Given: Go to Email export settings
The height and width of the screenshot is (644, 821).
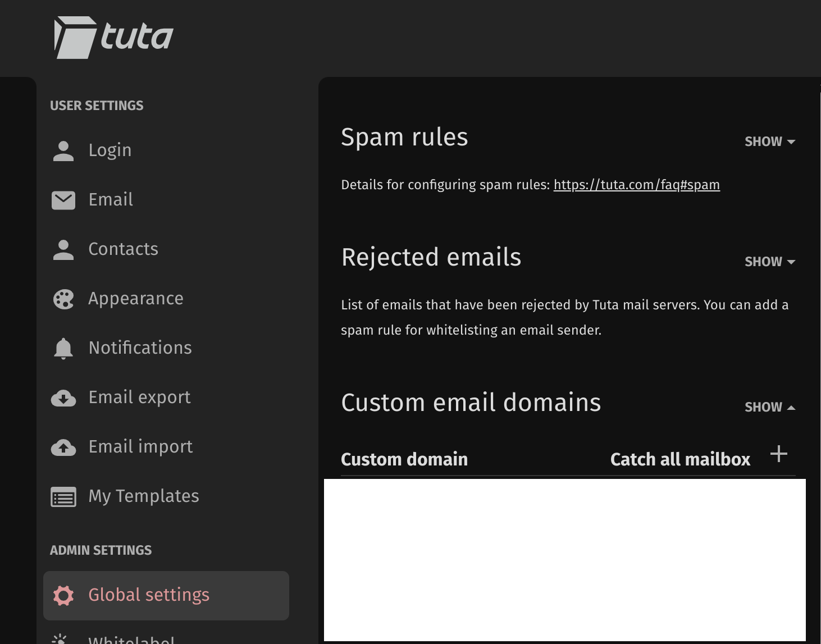Looking at the screenshot, I should 140,398.
